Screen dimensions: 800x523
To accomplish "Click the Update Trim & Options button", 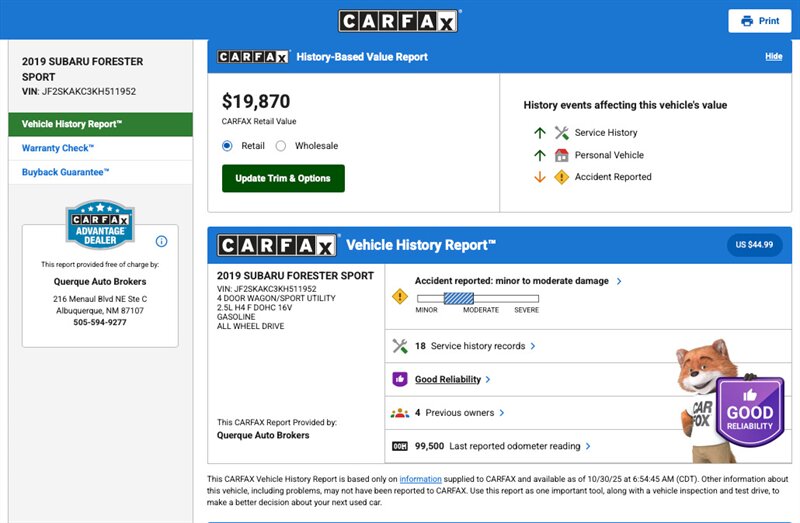I will click(283, 179).
